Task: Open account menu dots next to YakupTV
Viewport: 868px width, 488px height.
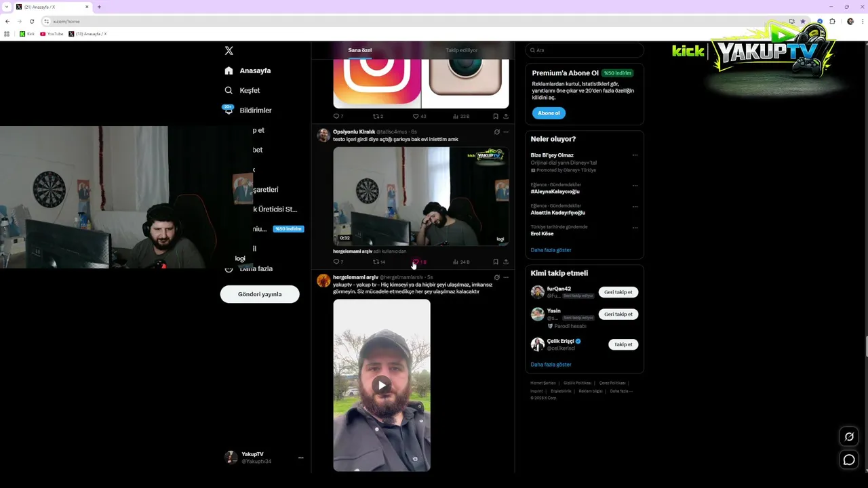Action: click(301, 457)
